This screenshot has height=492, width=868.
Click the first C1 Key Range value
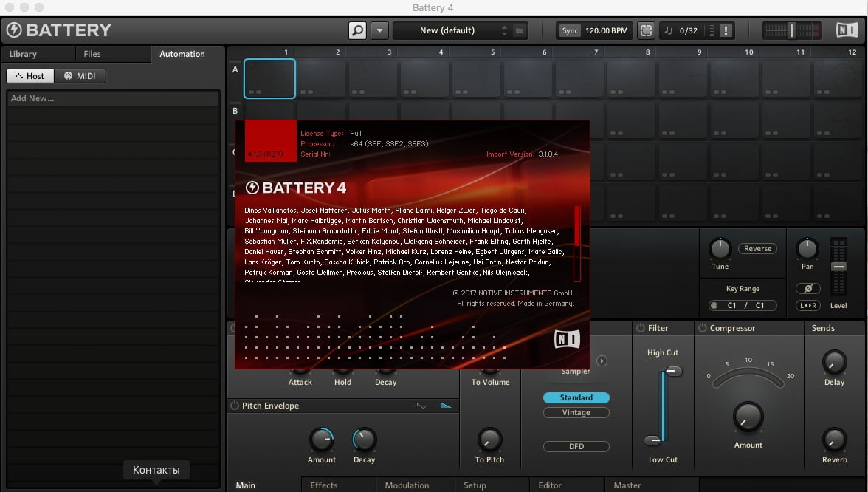pyautogui.click(x=731, y=305)
